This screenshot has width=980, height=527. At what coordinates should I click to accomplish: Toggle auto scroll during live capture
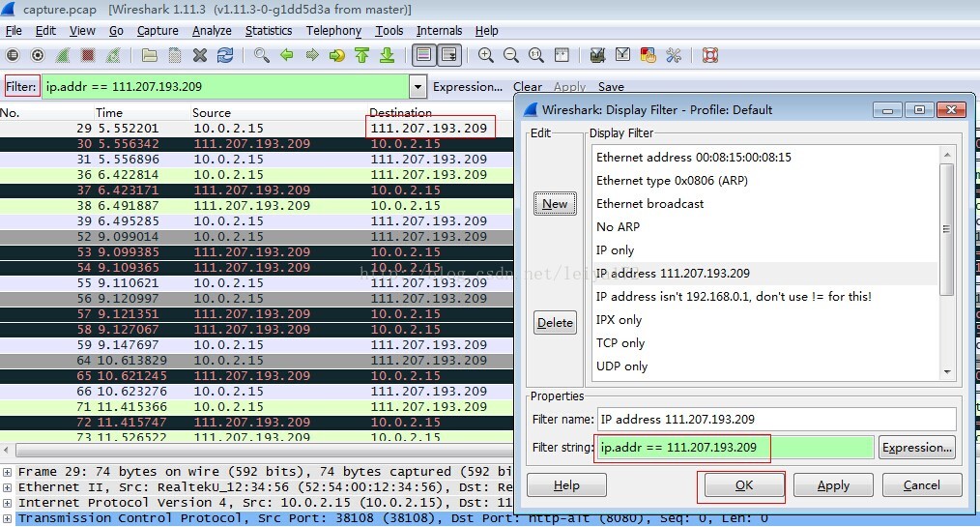(x=449, y=56)
